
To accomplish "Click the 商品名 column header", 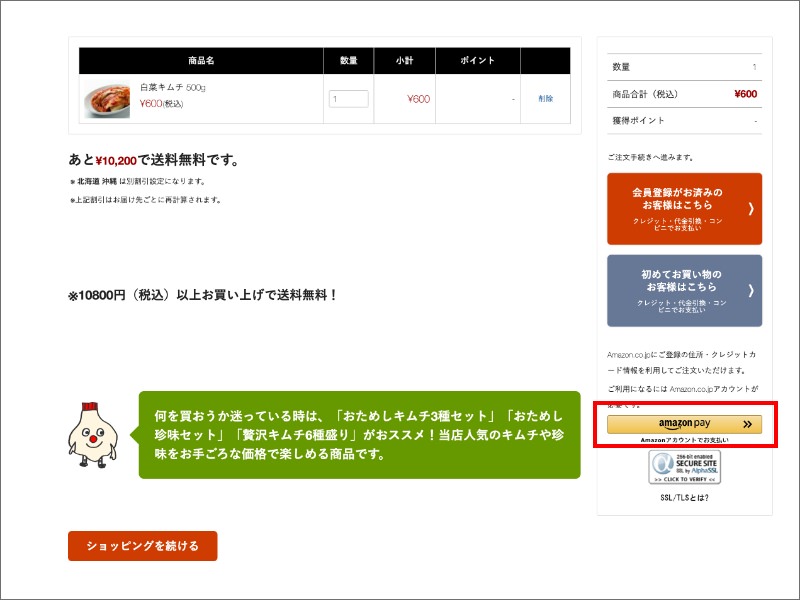I will (198, 59).
